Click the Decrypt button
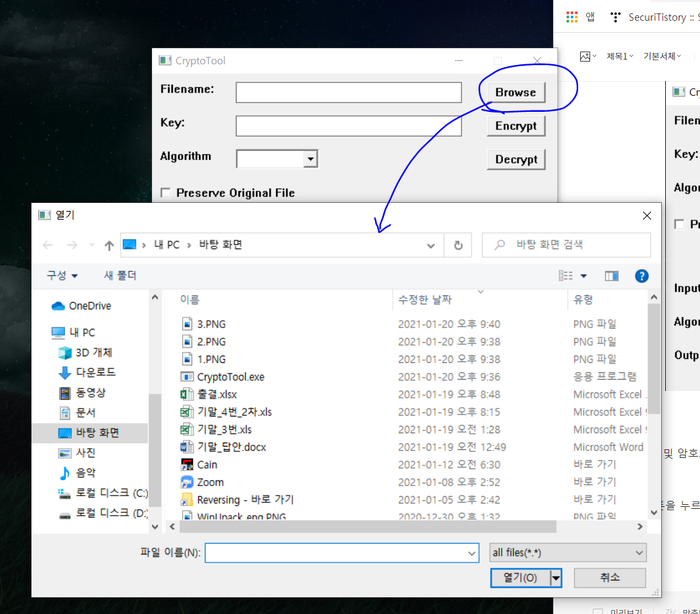Image resolution: width=700 pixels, height=614 pixels. point(516,159)
